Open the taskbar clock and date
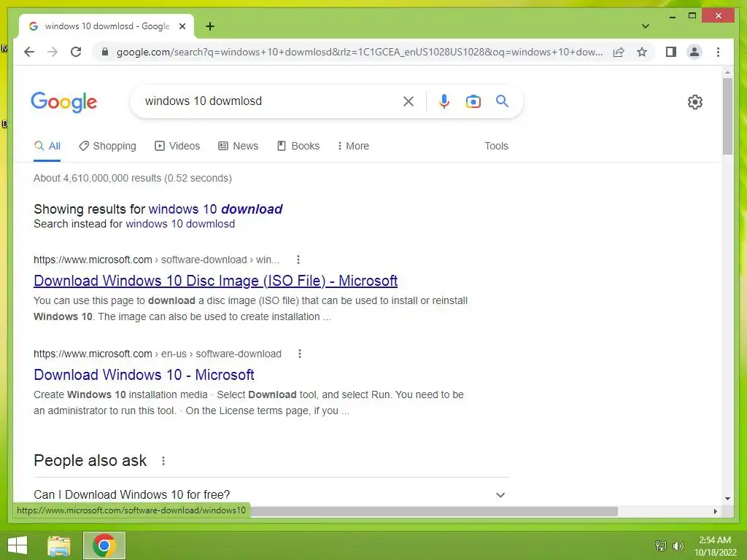This screenshot has height=560, width=747. coord(715,546)
